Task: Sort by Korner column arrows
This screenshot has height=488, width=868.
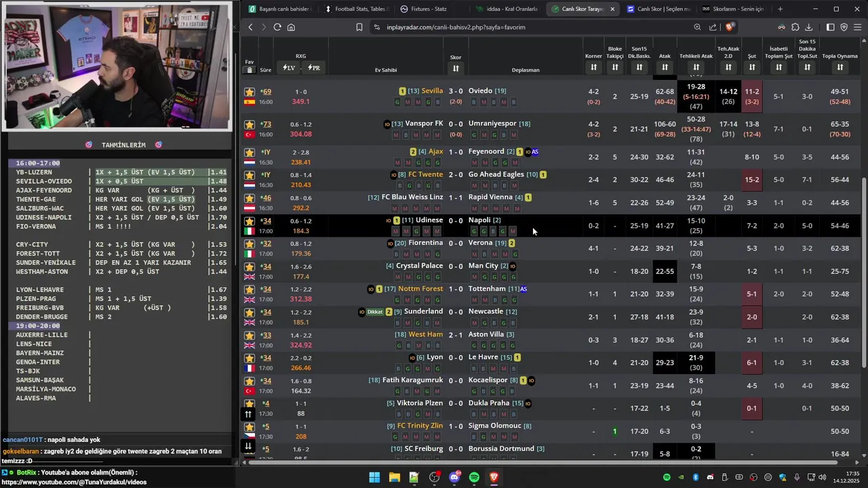Action: pos(593,67)
